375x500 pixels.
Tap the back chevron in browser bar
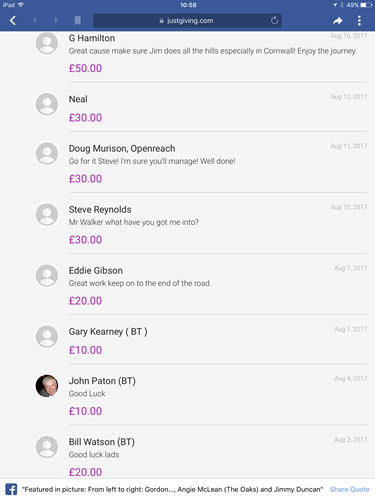tap(13, 21)
